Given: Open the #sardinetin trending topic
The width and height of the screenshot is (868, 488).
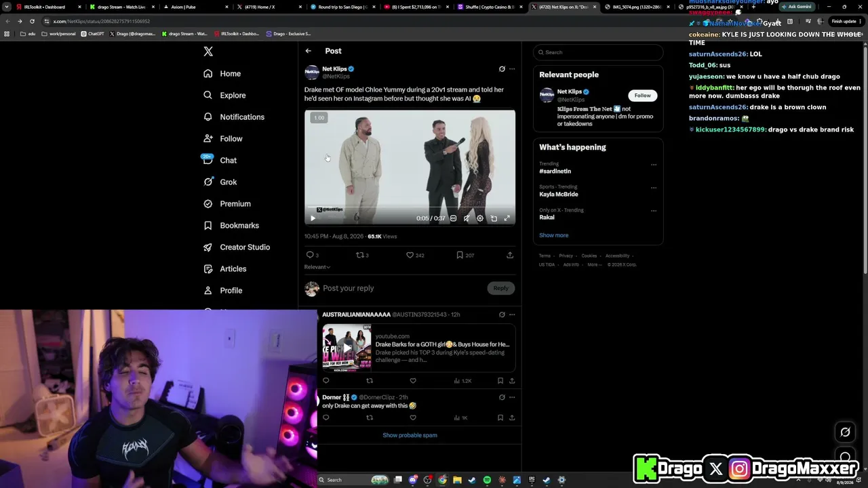Looking at the screenshot, I should point(555,171).
